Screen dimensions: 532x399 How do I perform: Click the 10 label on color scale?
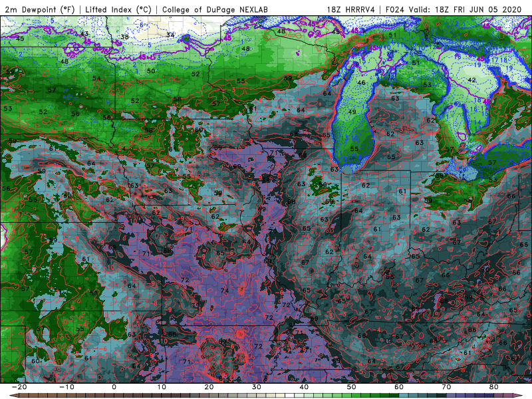(162, 387)
